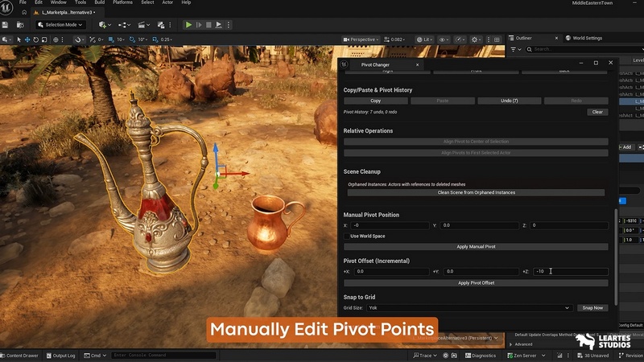
Task: Click the Outliner filter icon
Action: pos(514,49)
